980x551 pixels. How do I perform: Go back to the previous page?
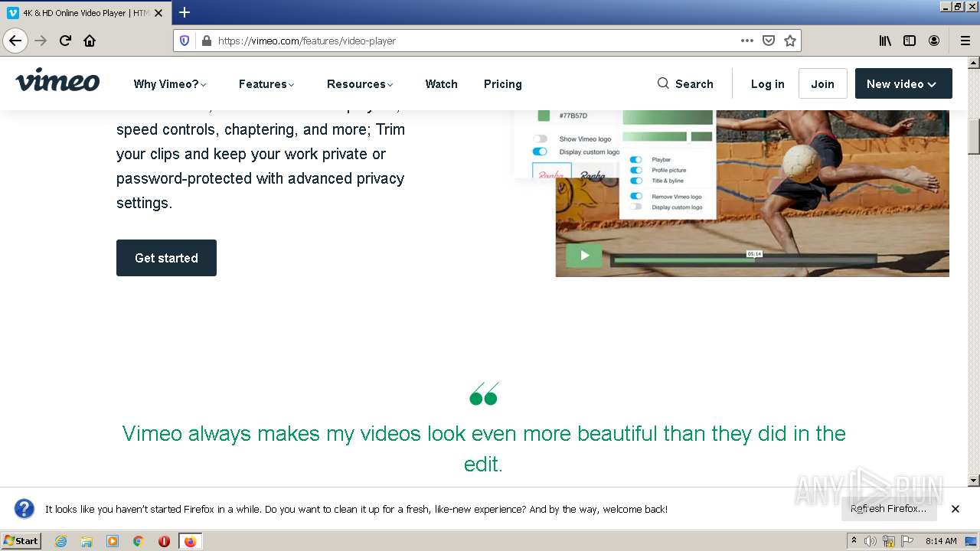pyautogui.click(x=15, y=41)
